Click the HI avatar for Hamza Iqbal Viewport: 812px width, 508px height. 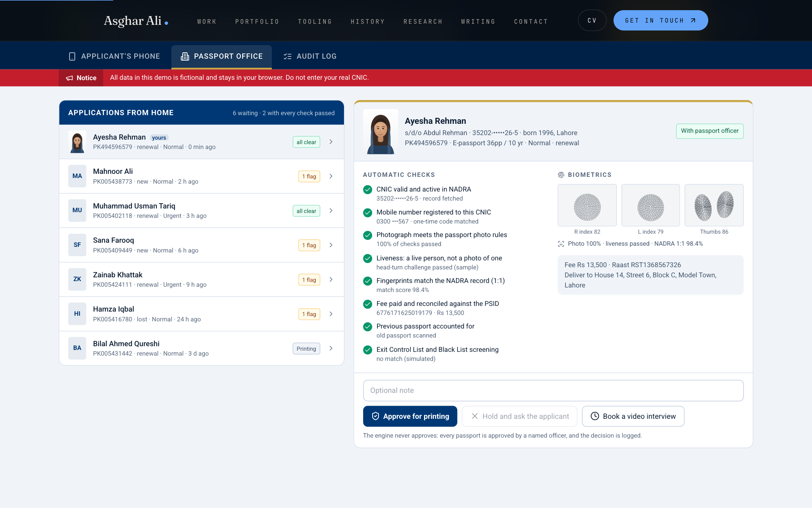(77, 314)
